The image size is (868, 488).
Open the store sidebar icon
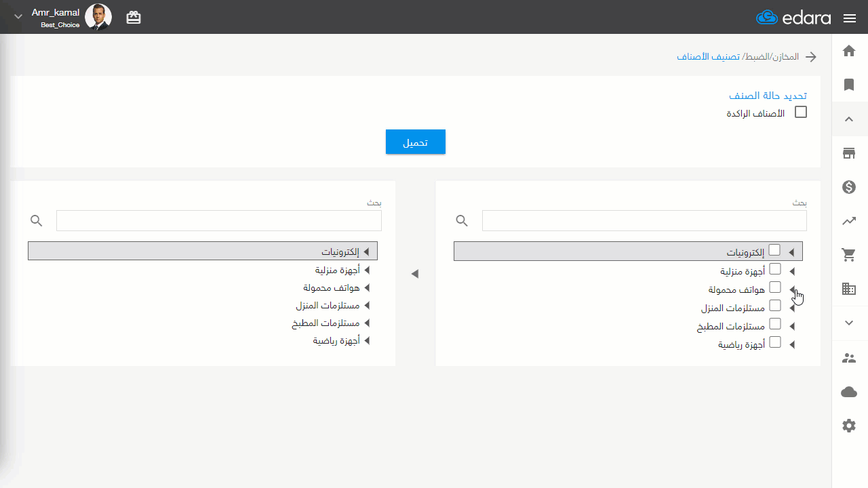pos(849,153)
